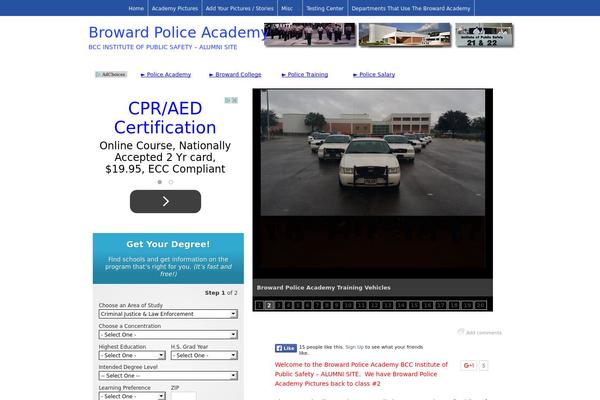Open Departments That Use The Broward Academy

coord(411,8)
